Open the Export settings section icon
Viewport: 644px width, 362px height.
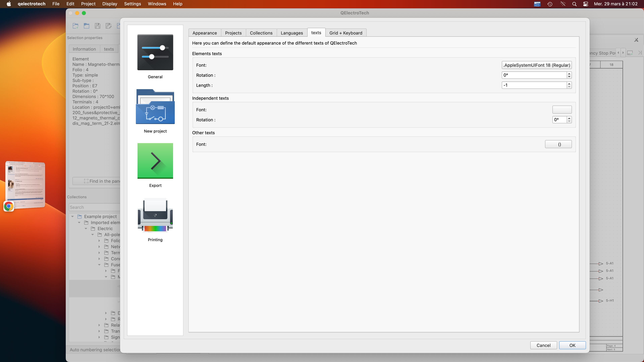tap(155, 161)
